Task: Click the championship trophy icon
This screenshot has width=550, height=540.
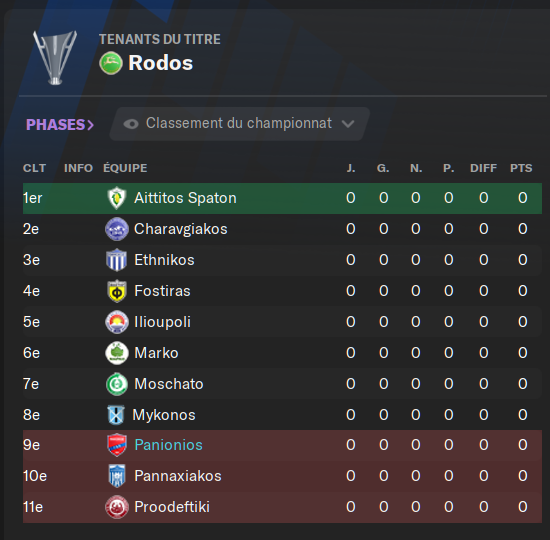Action: (55, 58)
